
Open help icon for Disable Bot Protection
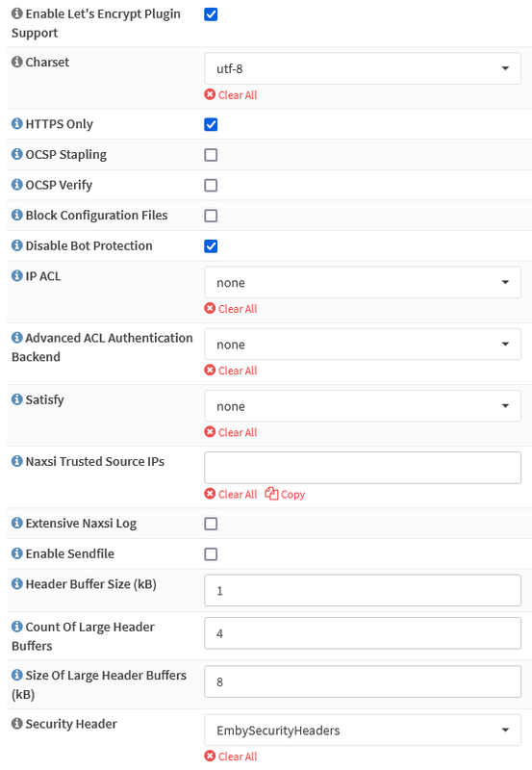click(17, 245)
